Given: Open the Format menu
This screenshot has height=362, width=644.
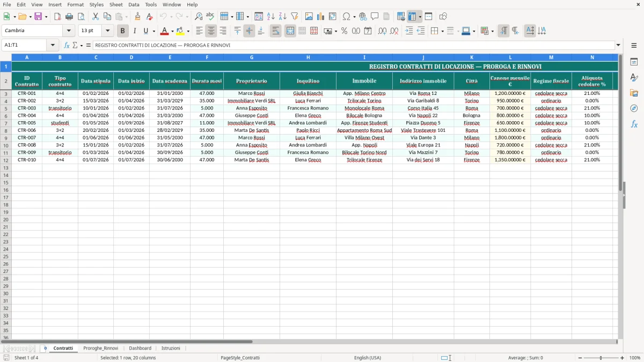Looking at the screenshot, I should [x=76, y=4].
